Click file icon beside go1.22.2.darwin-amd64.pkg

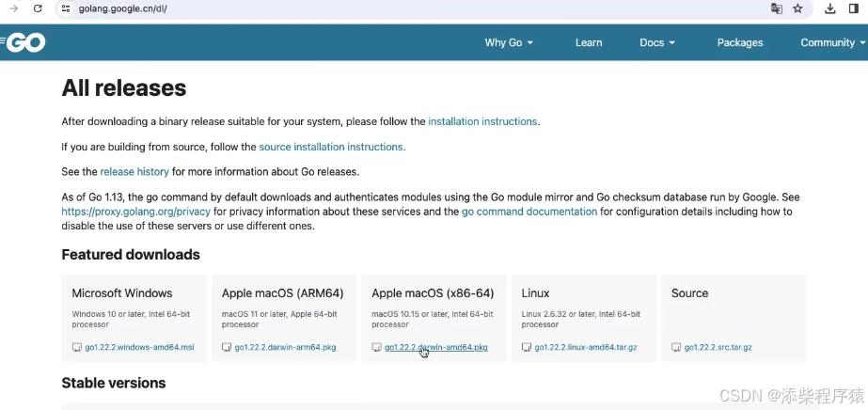[x=376, y=348]
